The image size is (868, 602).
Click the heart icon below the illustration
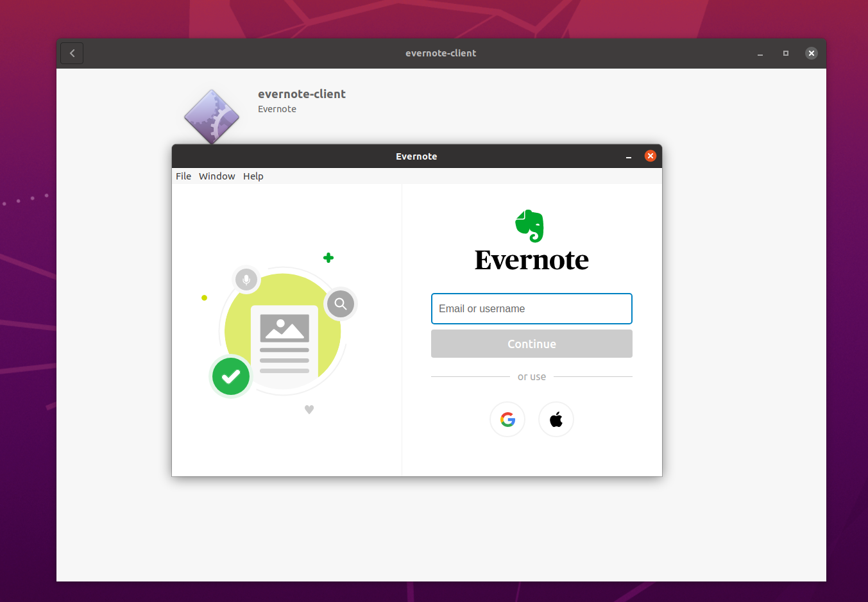(309, 409)
